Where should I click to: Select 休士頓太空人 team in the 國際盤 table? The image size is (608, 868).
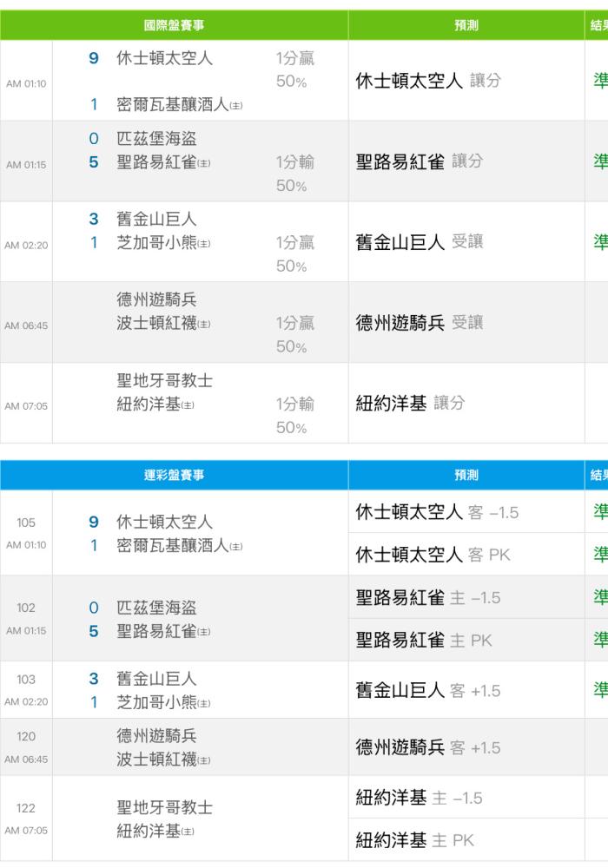tap(164, 57)
